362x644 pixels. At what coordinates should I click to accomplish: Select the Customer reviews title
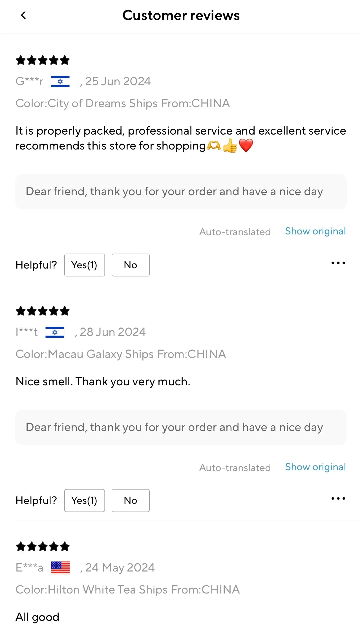pos(181,16)
